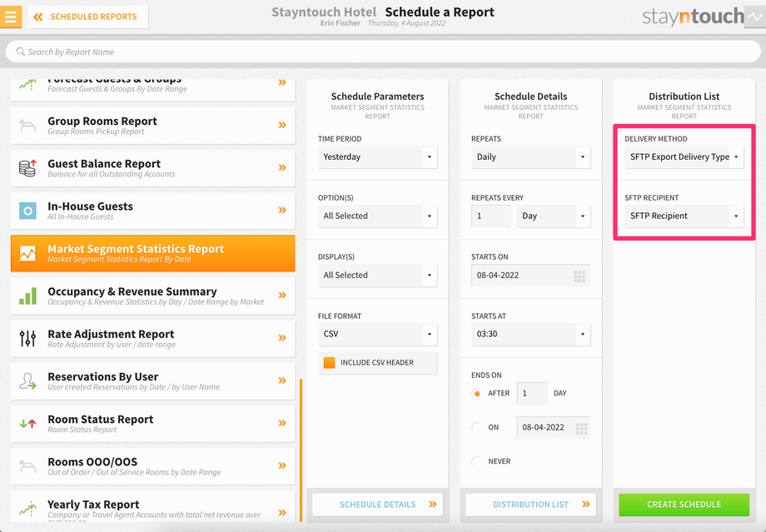Click Rooms OOO/OOS chevron arrow
The height and width of the screenshot is (532, 766).
tap(282, 465)
